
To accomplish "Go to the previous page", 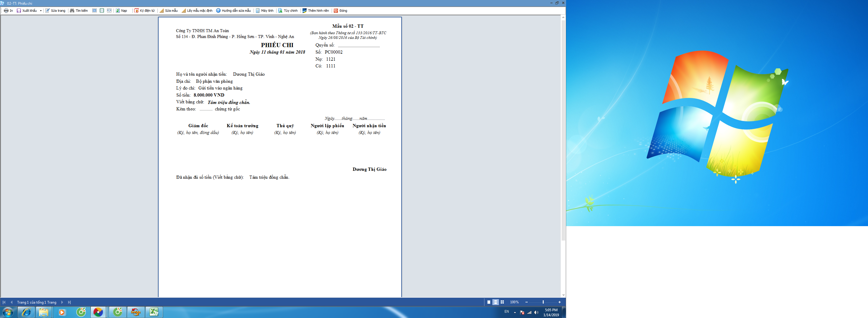I will (12, 302).
